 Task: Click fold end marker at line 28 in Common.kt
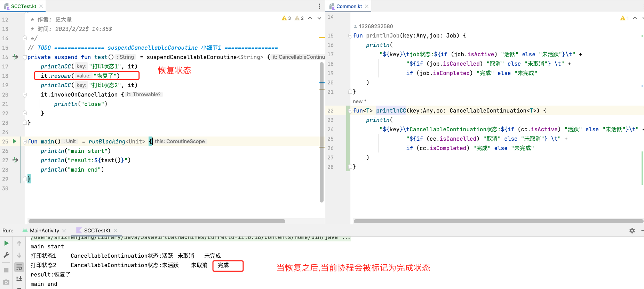[x=350, y=167]
